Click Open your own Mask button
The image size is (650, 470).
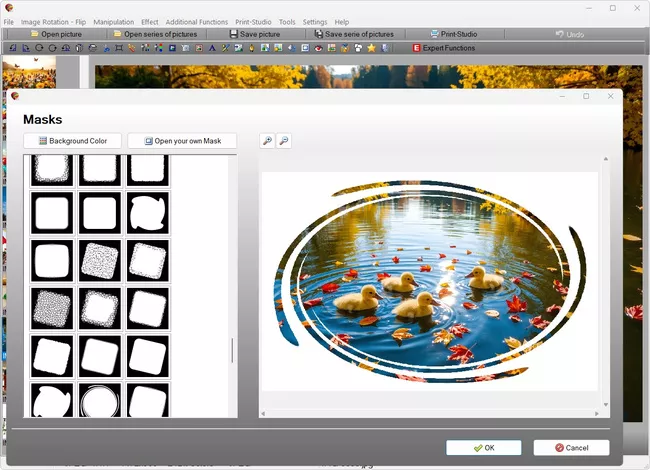coord(182,141)
